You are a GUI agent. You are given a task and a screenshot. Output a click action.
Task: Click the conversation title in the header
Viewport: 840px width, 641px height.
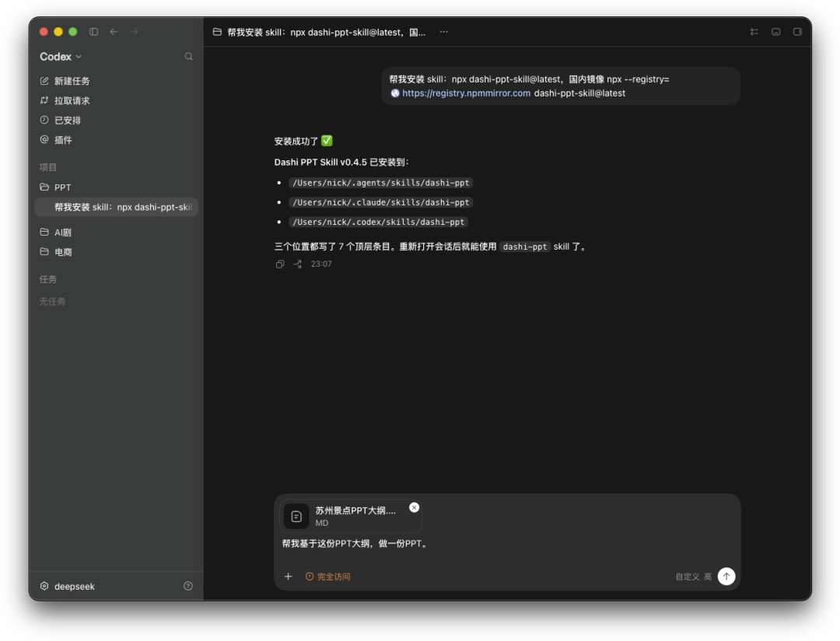tap(326, 32)
